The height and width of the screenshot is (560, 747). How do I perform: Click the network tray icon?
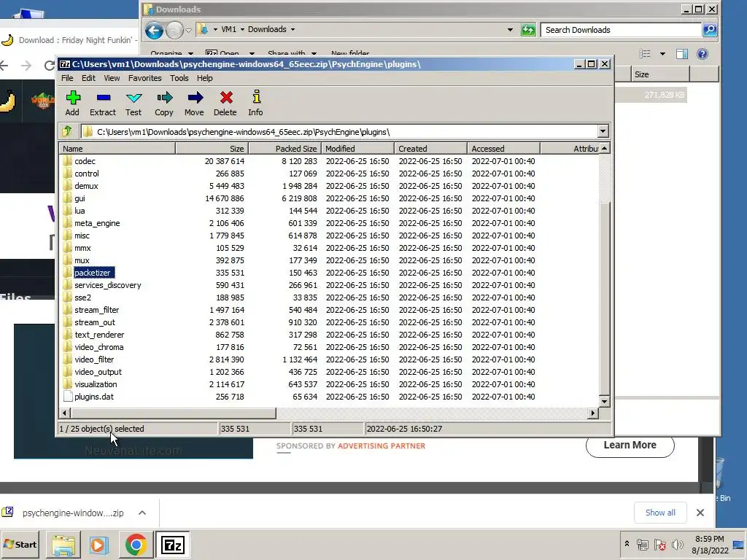click(642, 544)
